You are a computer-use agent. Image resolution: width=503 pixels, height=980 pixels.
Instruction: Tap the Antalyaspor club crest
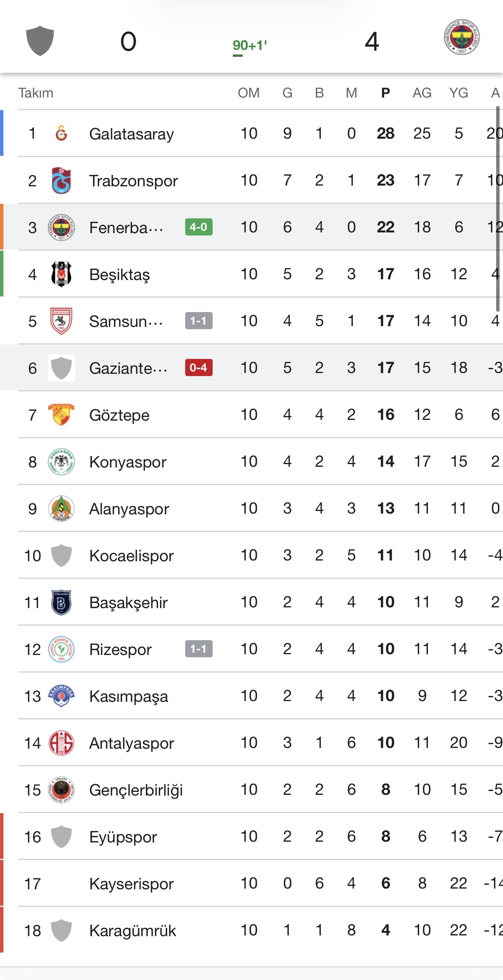click(61, 743)
